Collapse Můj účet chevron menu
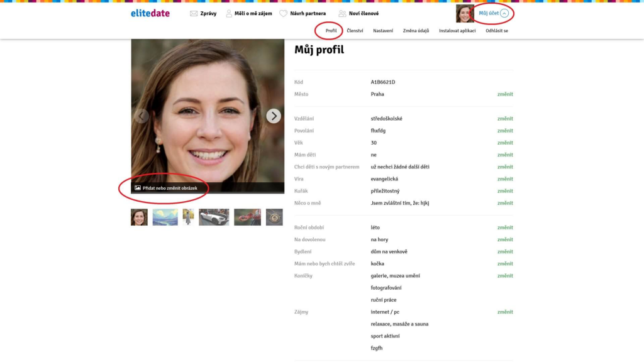 [504, 13]
